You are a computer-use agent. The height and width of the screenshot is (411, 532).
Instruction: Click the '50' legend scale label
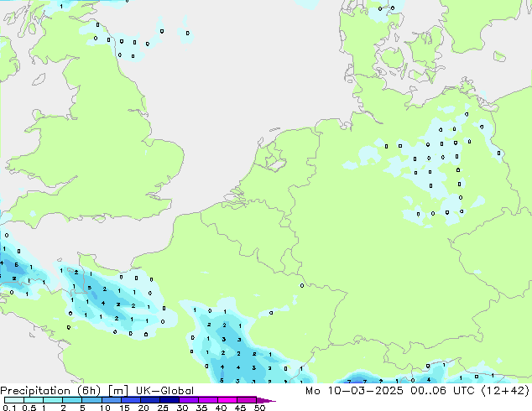point(260,408)
